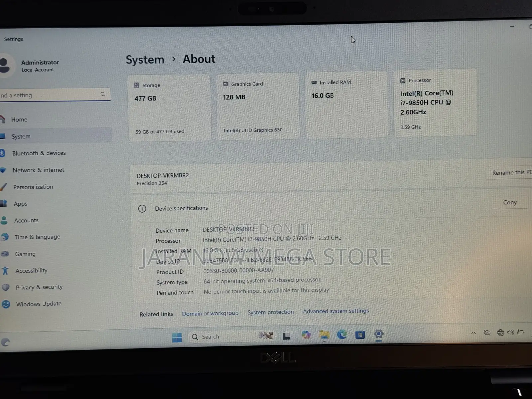Image resolution: width=532 pixels, height=399 pixels.
Task: Open the Storage 477 GB card
Action: tap(170, 108)
